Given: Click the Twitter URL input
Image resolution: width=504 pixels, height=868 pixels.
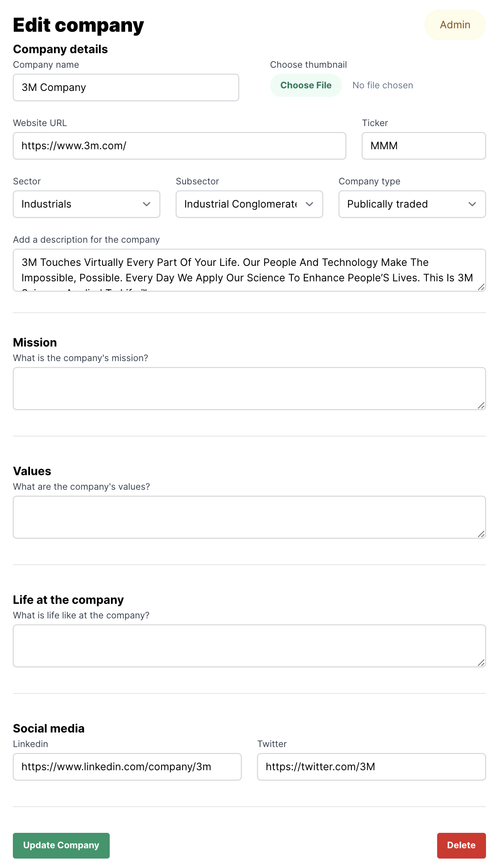Looking at the screenshot, I should click(x=371, y=767).
